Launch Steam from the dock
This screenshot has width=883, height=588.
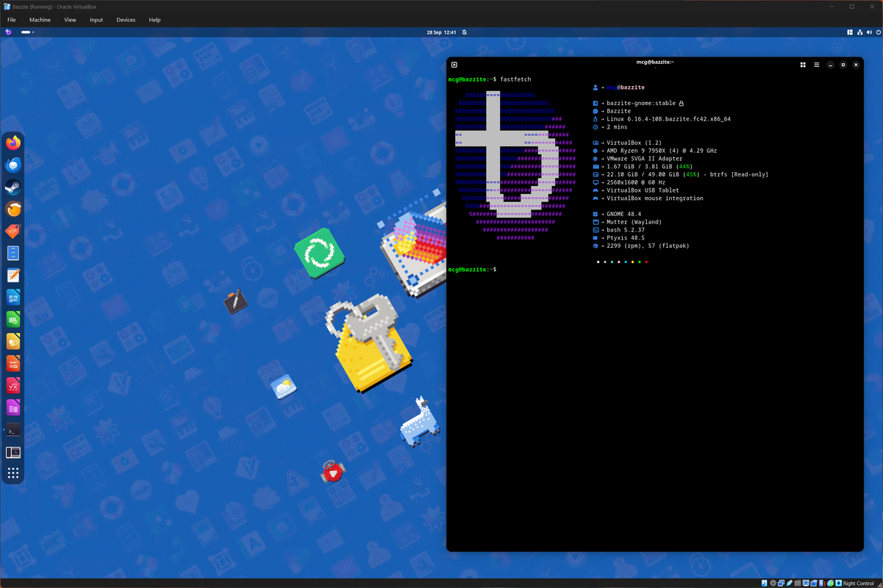coord(13,187)
